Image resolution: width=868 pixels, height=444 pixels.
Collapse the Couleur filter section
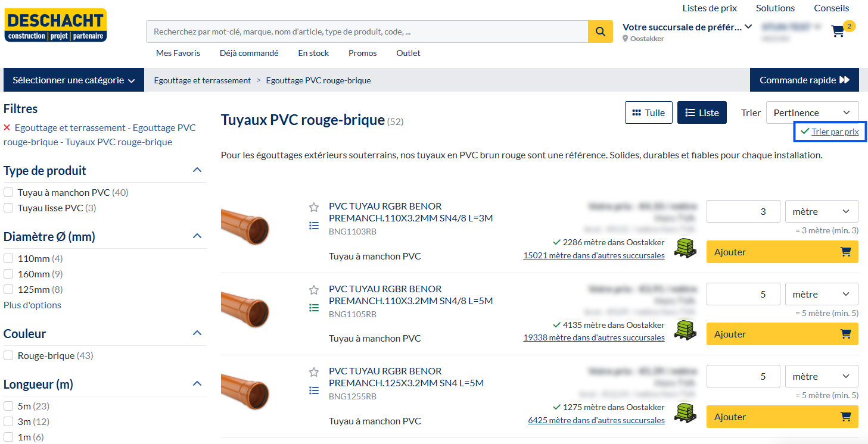coord(197,333)
